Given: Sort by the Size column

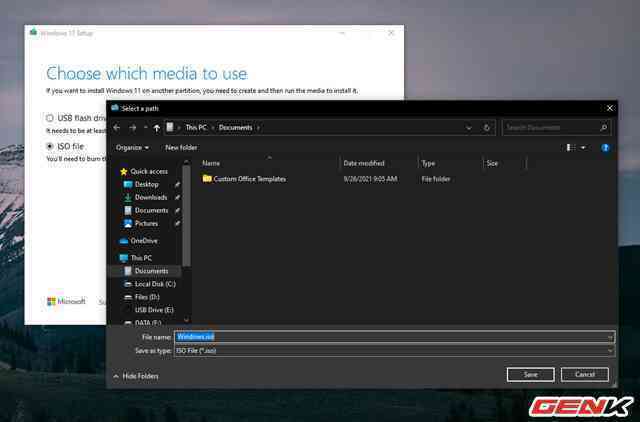Looking at the screenshot, I should click(492, 163).
